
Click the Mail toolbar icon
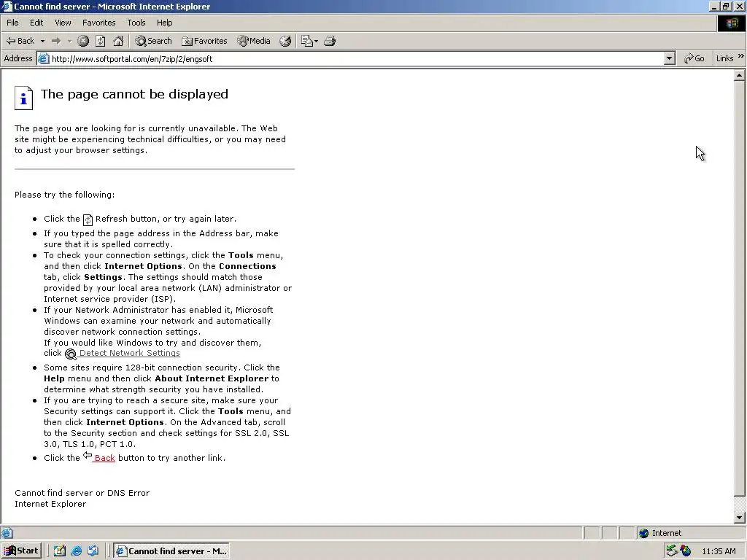307,41
